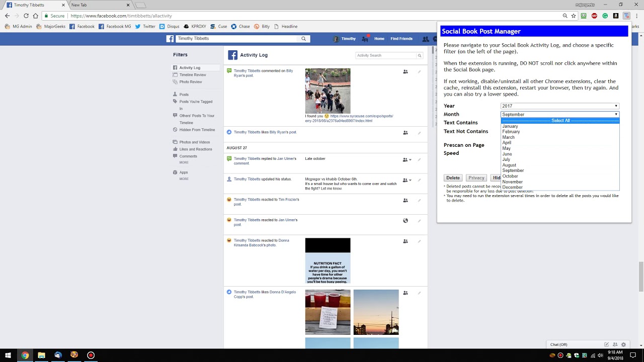Open the browser home page icon
644x362 pixels.
click(35, 16)
